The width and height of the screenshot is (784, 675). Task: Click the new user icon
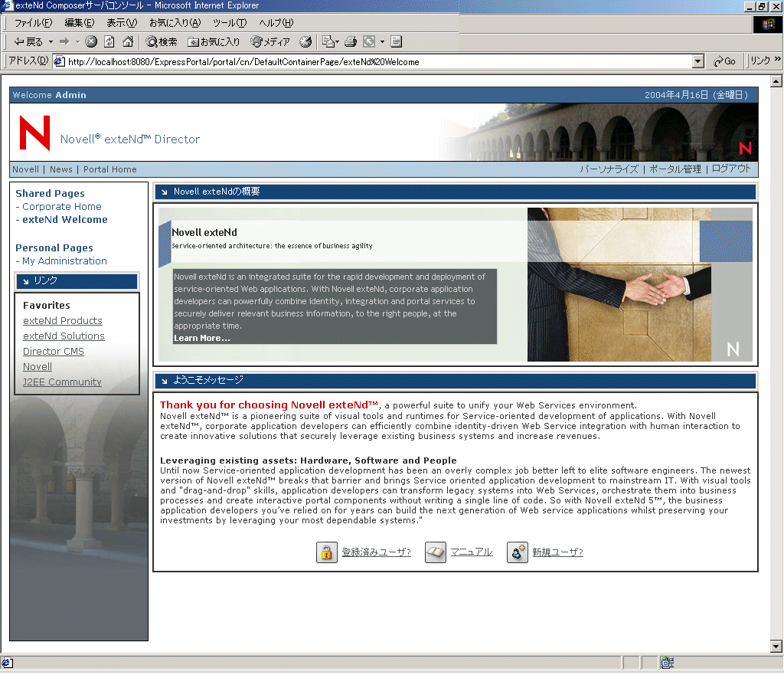(x=518, y=552)
